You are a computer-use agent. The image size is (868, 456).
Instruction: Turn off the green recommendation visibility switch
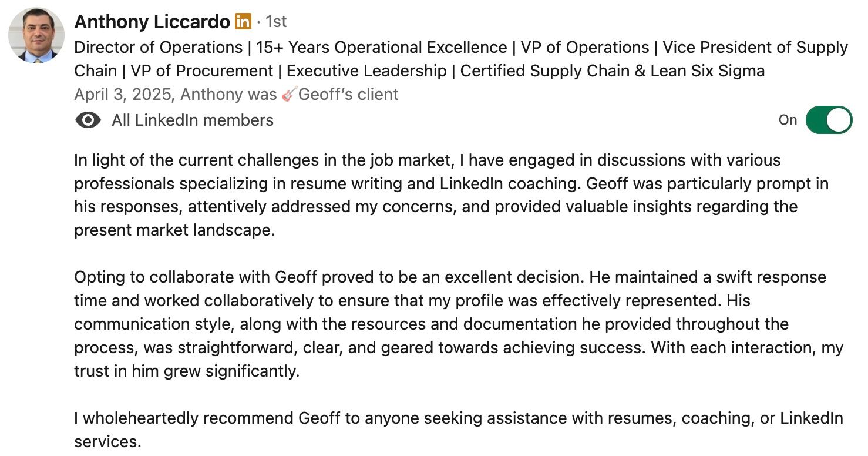(828, 120)
